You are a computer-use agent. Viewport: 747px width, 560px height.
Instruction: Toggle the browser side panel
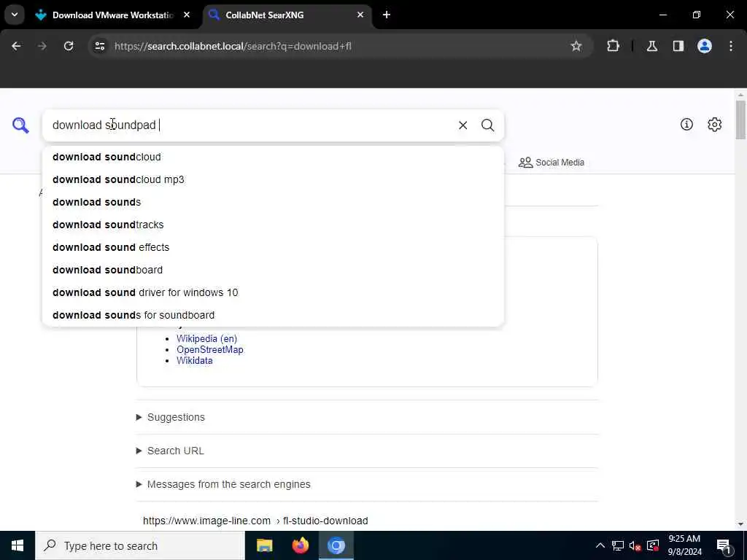(x=678, y=46)
